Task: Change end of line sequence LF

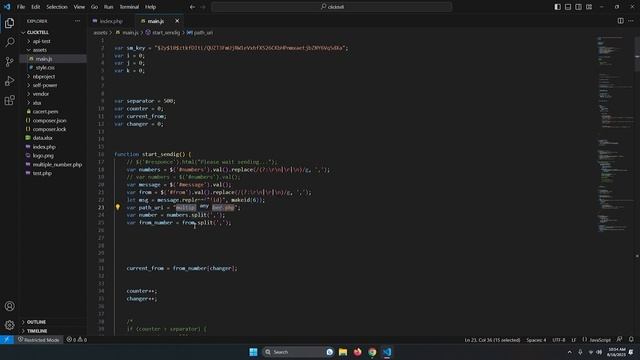Action: click(x=573, y=340)
